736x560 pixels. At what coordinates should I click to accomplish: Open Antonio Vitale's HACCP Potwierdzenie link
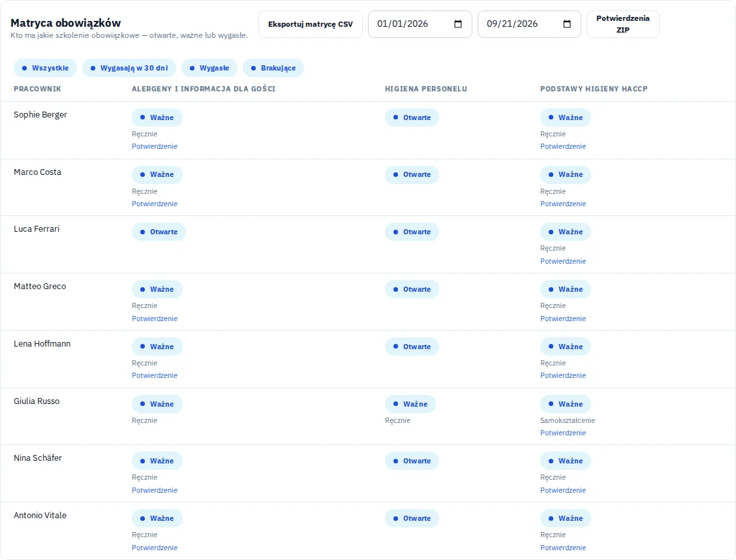tap(563, 548)
